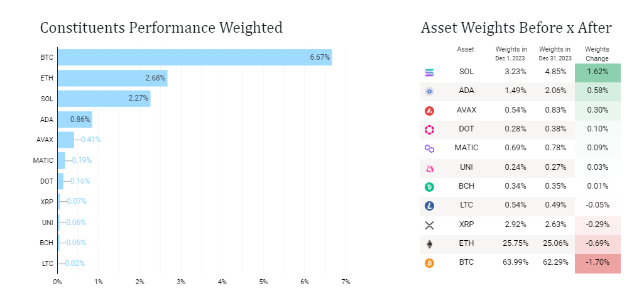This screenshot has height=293, width=644.
Task: Click the SOL coin icon in table
Action: tap(430, 73)
